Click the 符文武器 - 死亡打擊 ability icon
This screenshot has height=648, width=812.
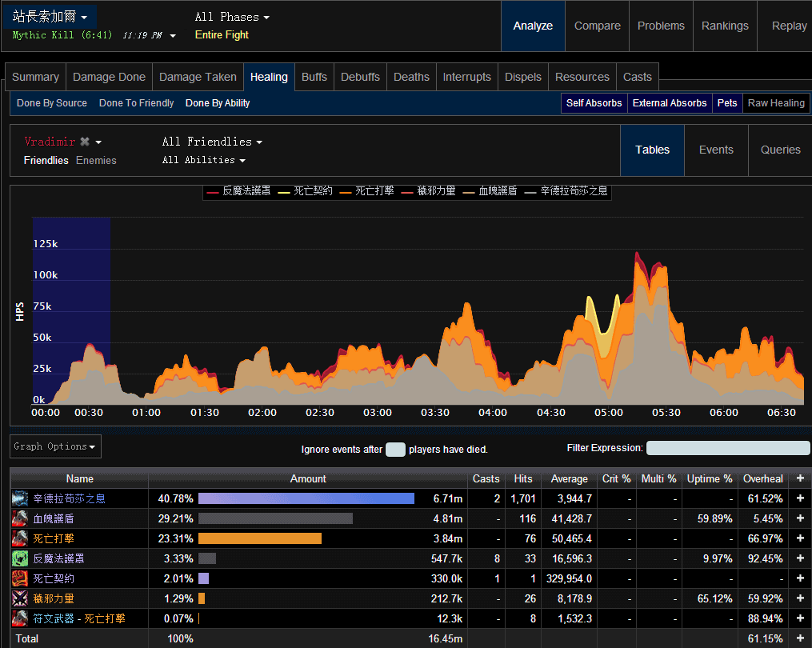20,618
